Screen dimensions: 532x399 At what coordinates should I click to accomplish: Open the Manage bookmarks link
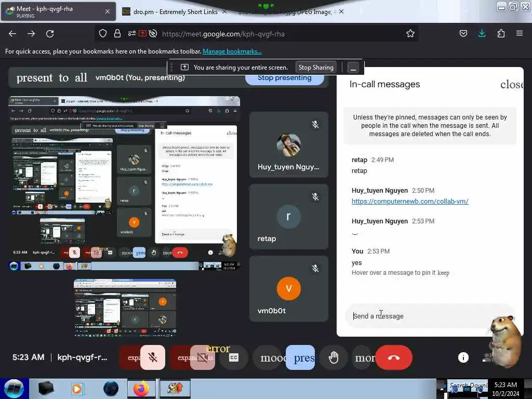(x=232, y=51)
